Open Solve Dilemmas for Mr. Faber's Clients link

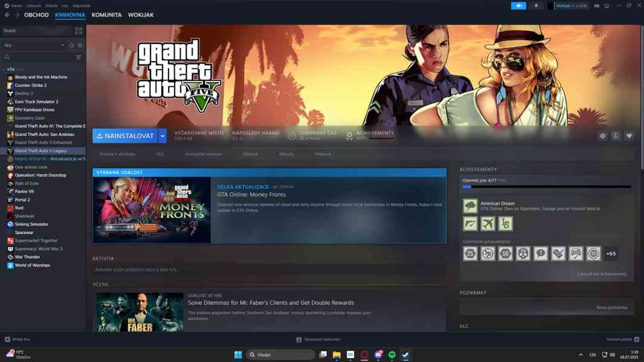(271, 302)
